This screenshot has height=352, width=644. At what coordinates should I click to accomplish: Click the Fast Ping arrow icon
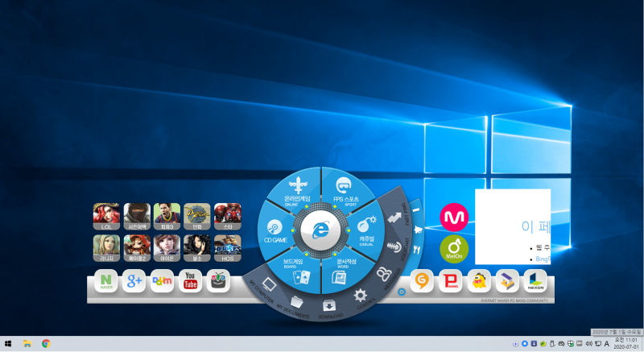pos(394,217)
